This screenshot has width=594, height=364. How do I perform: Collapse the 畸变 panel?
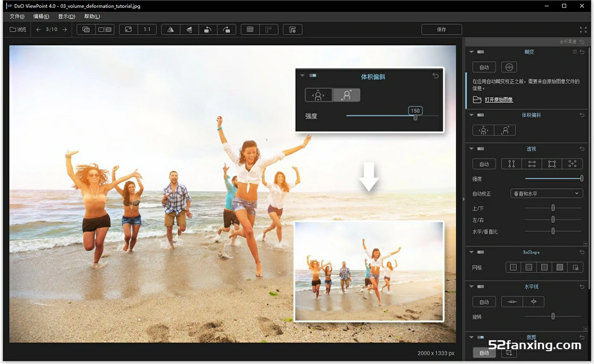471,52
